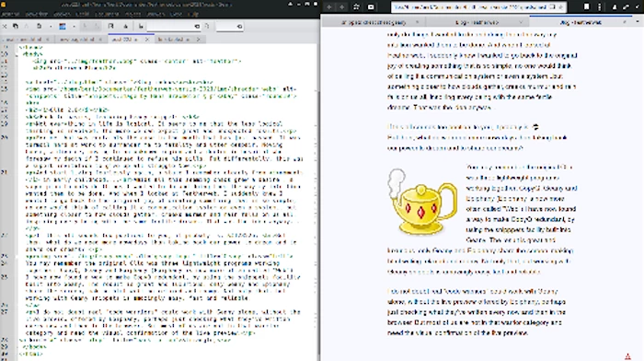Switch to the first editor document tab
The width and height of the screenshot is (644, 361).
(x=25, y=40)
